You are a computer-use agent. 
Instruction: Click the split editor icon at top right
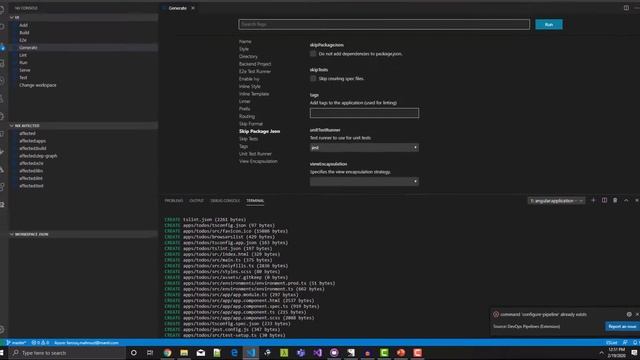coord(626,8)
